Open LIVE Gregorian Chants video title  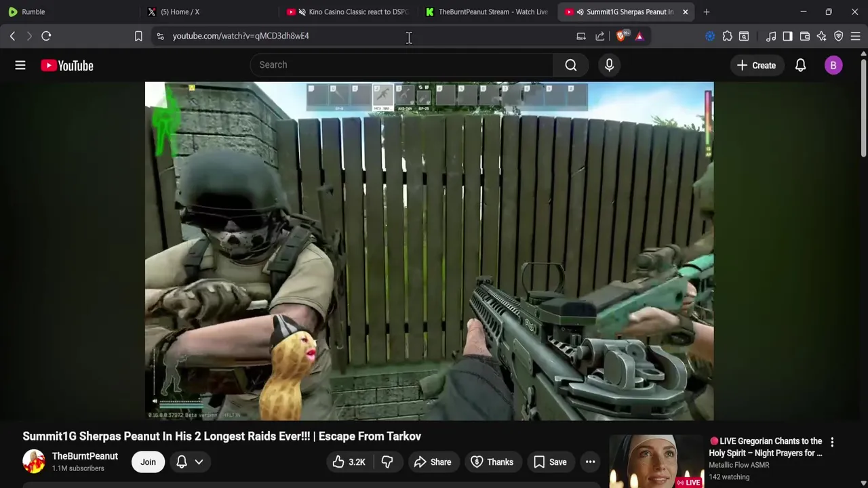766,447
